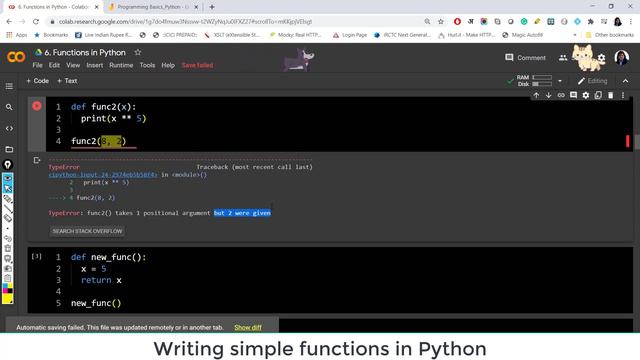Add a new Code cell
The image size is (640, 360).
pyautogui.click(x=38, y=81)
